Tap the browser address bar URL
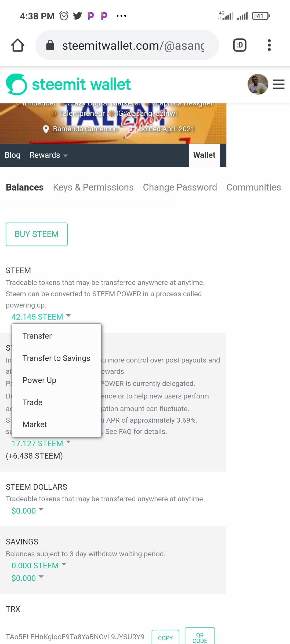Viewport: 290px width, 644px height. [x=133, y=46]
